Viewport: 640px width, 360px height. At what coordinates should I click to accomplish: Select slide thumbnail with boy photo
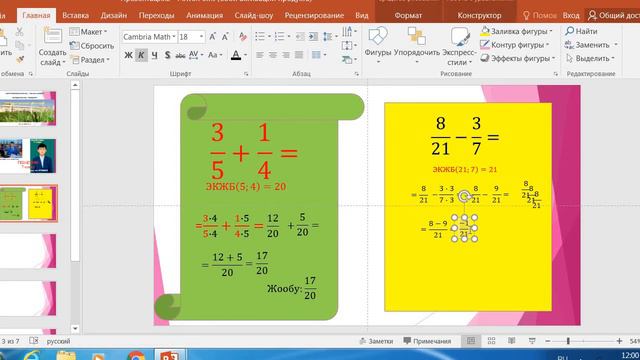[28, 156]
